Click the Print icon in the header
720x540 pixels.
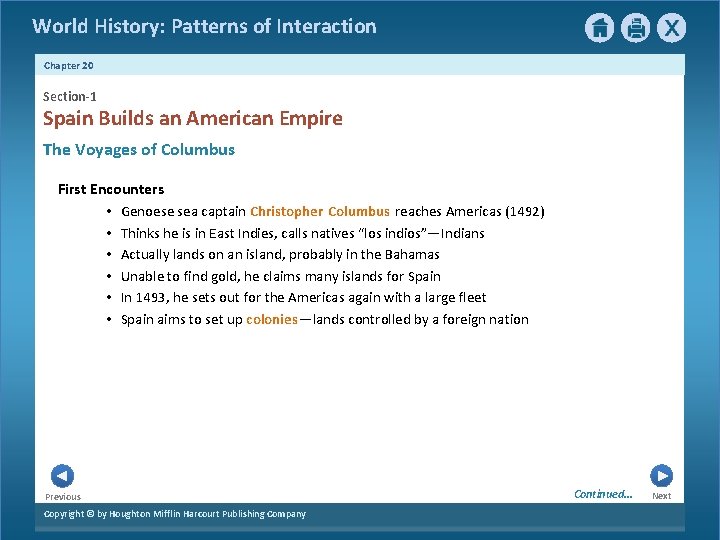(x=636, y=28)
